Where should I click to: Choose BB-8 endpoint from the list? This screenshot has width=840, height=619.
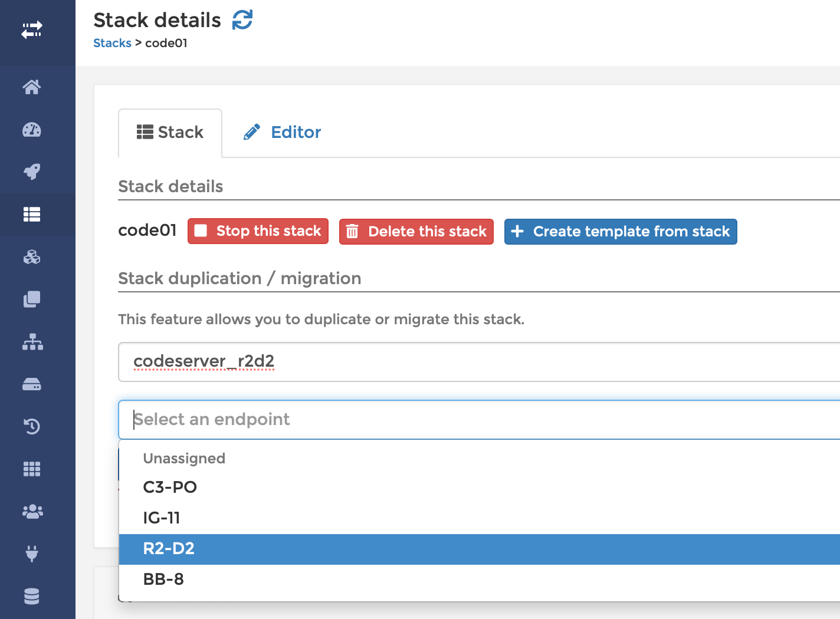[x=479, y=579]
